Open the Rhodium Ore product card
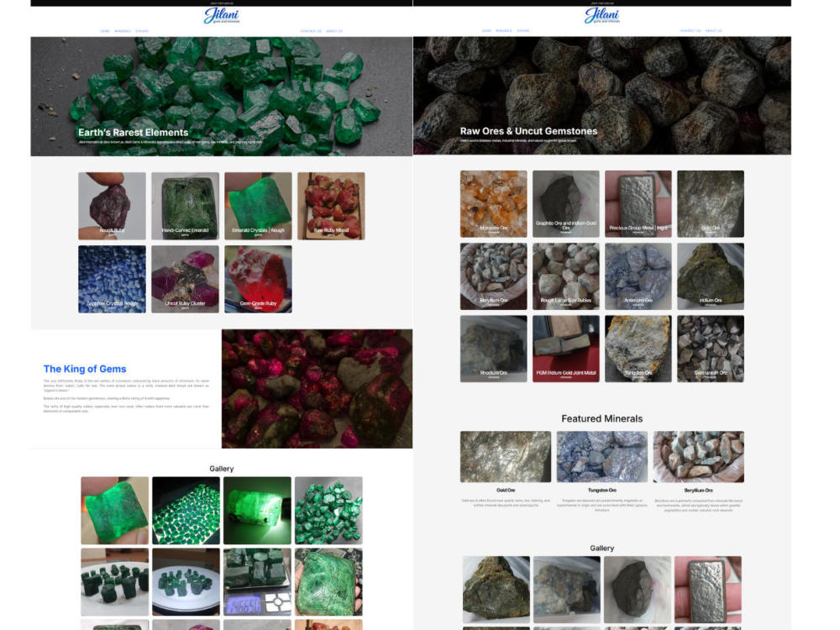This screenshot has height=630, width=840. point(493,349)
